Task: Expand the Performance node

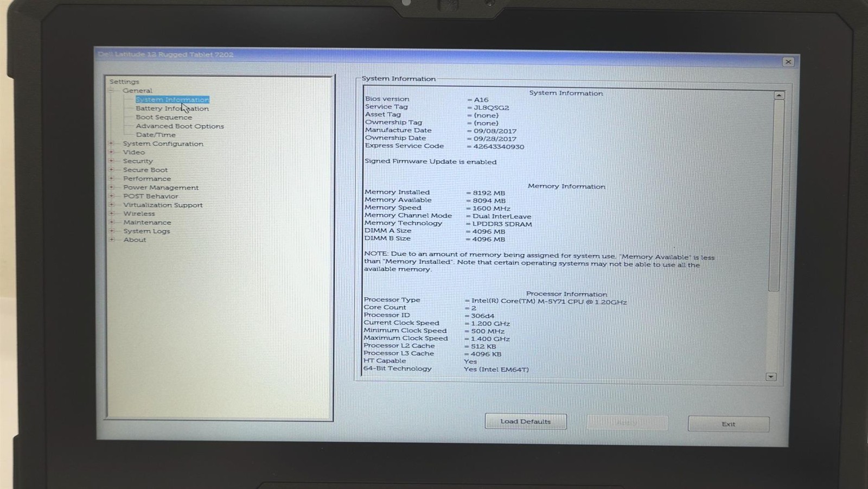Action: (x=112, y=179)
